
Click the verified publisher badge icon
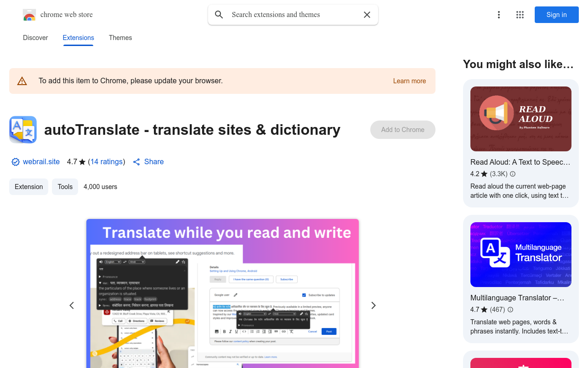click(16, 162)
